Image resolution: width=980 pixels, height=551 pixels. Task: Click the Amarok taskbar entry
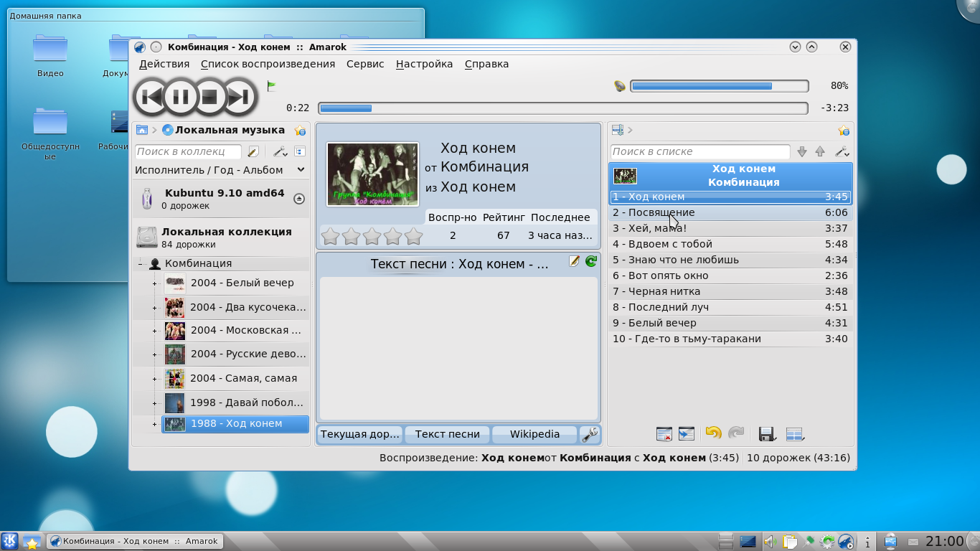134,541
